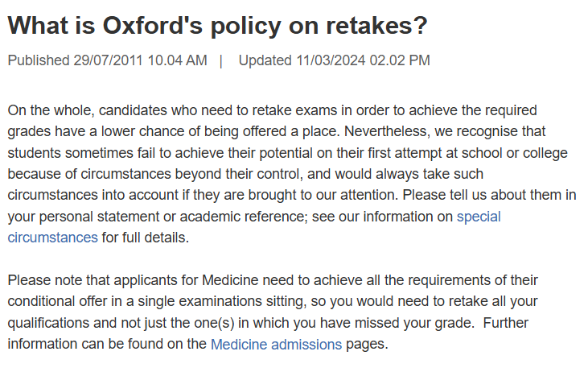
Task: Click 'retakes?' at the end of the heading
Action: [x=376, y=26]
